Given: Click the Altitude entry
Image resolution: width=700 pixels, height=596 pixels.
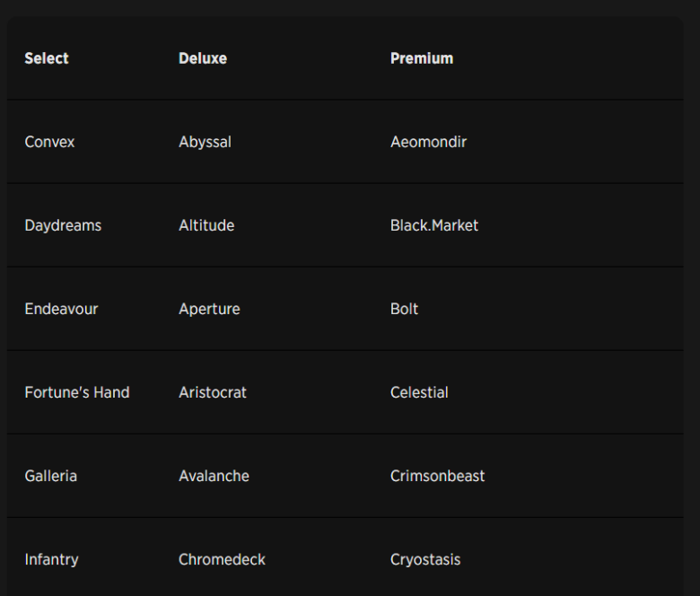Looking at the screenshot, I should coord(206,225).
